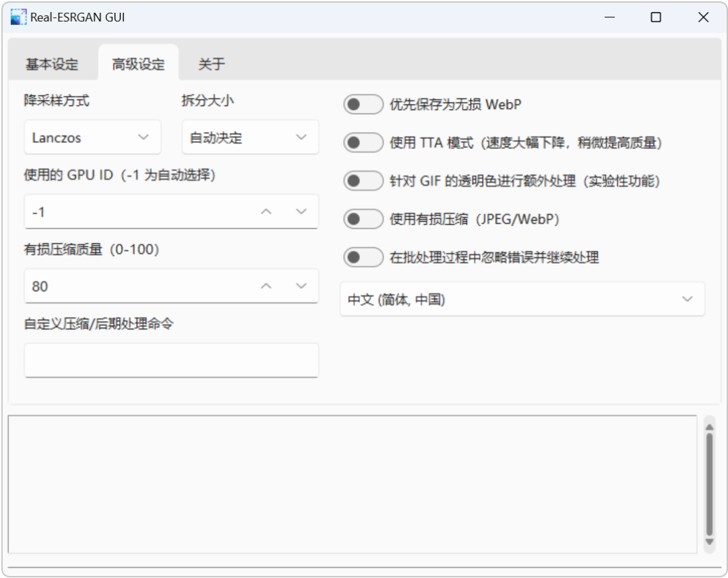
Task: Decrease 有损压缩质量 with the down arrow
Action: (301, 286)
